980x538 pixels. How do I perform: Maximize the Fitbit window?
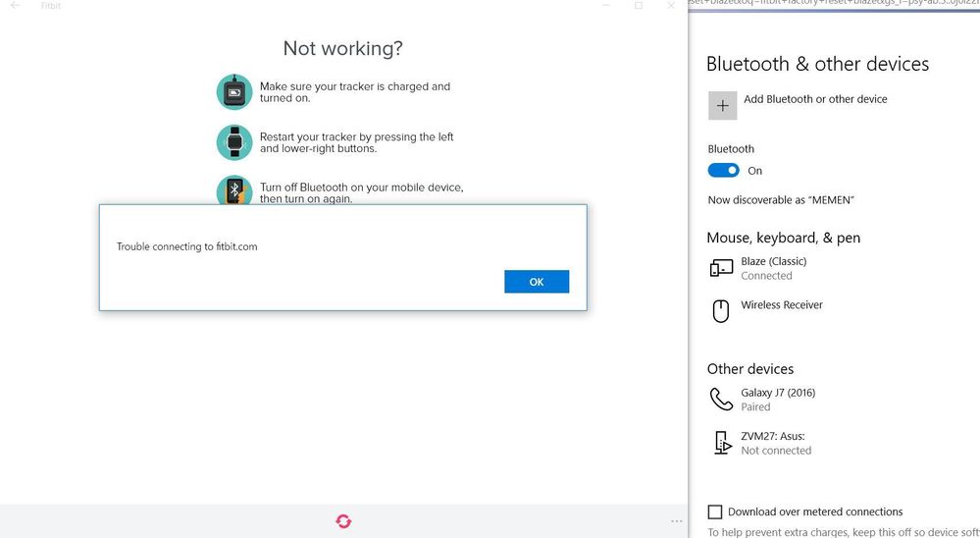pyautogui.click(x=638, y=5)
